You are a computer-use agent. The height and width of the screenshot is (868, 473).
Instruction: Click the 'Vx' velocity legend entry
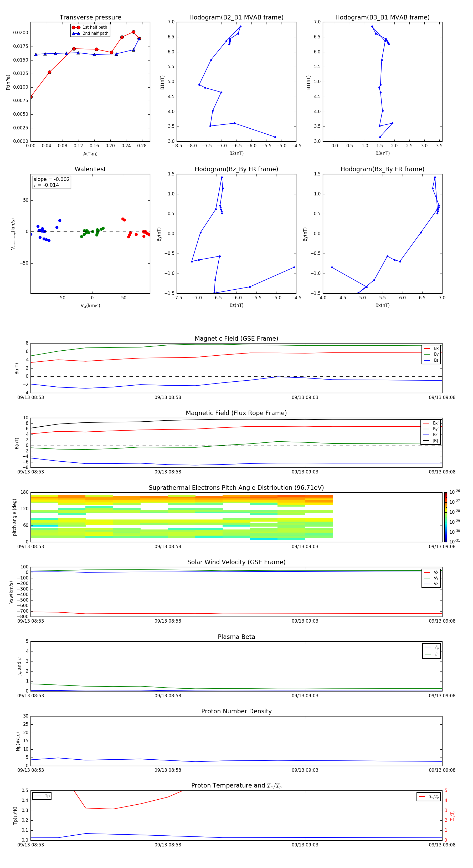coord(431,573)
